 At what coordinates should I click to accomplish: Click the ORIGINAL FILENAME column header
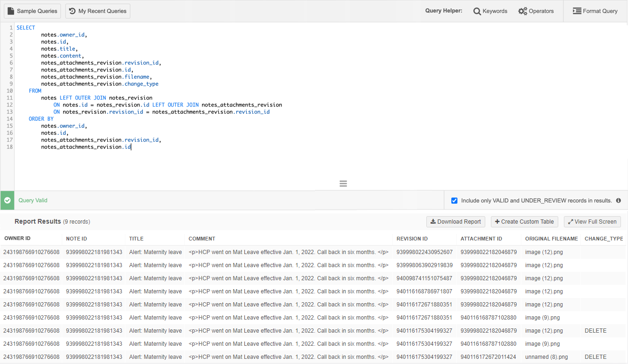551,239
